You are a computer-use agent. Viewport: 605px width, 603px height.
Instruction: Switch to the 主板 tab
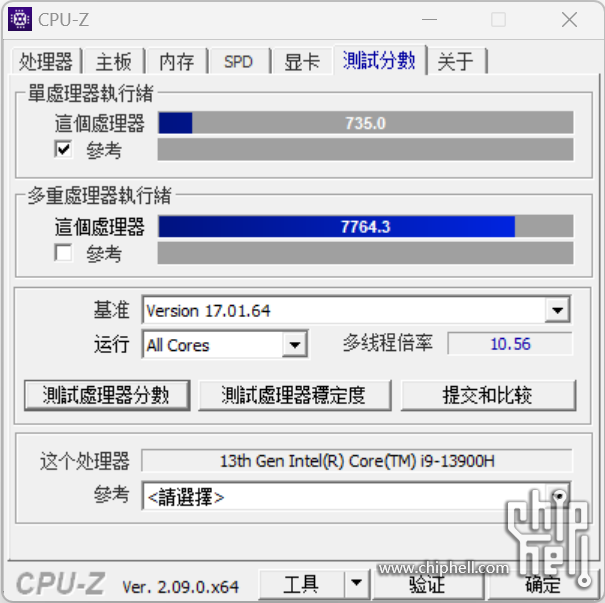click(x=113, y=61)
